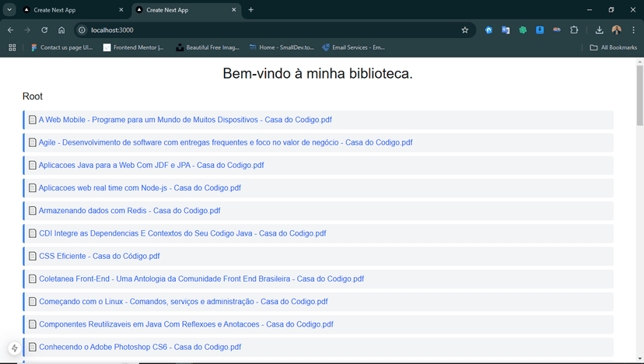This screenshot has height=364, width=644.
Task: Open the tab search dropdown arrow
Action: click(9, 9)
